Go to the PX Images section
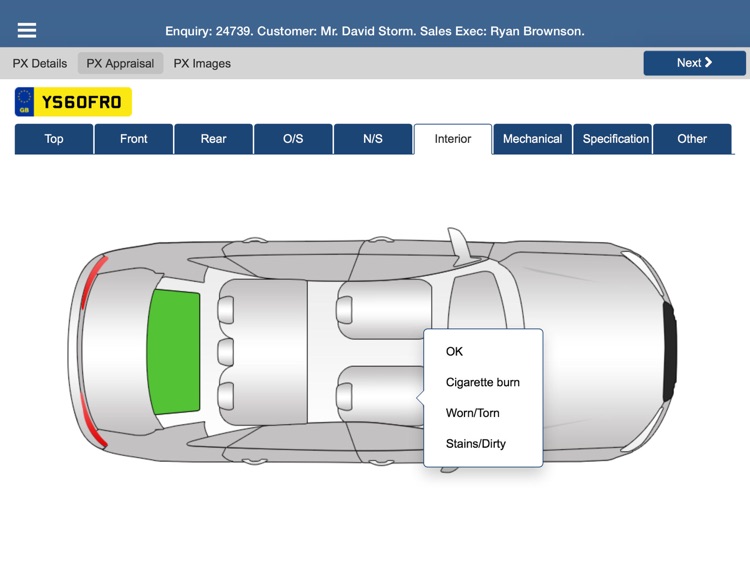The height and width of the screenshot is (562, 750). 202,63
